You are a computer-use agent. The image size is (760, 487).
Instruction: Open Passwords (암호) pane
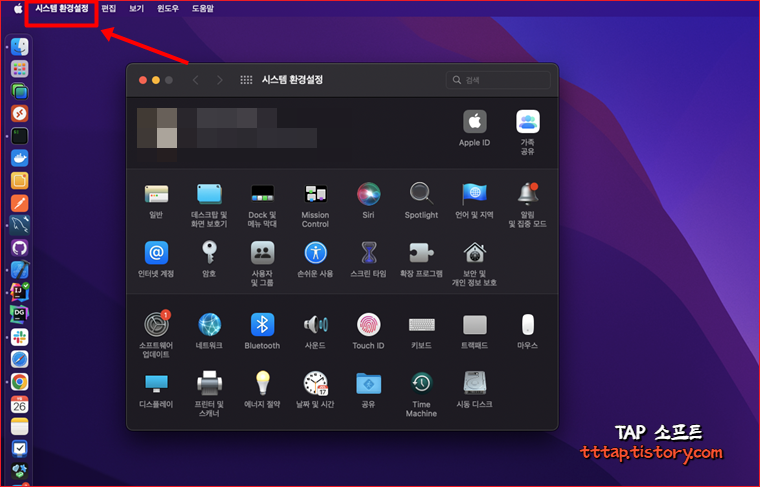pos(209,252)
